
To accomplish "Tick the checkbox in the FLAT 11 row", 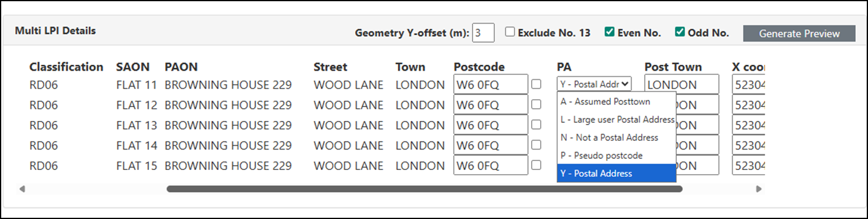I will [536, 84].
